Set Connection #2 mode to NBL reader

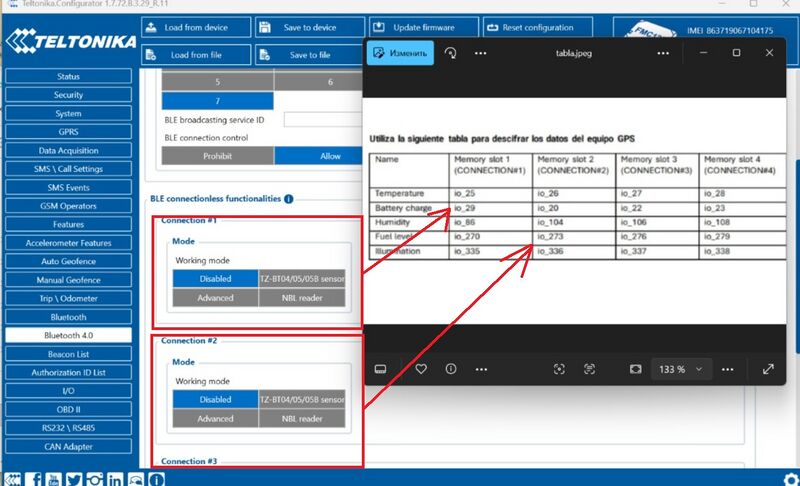click(x=302, y=419)
